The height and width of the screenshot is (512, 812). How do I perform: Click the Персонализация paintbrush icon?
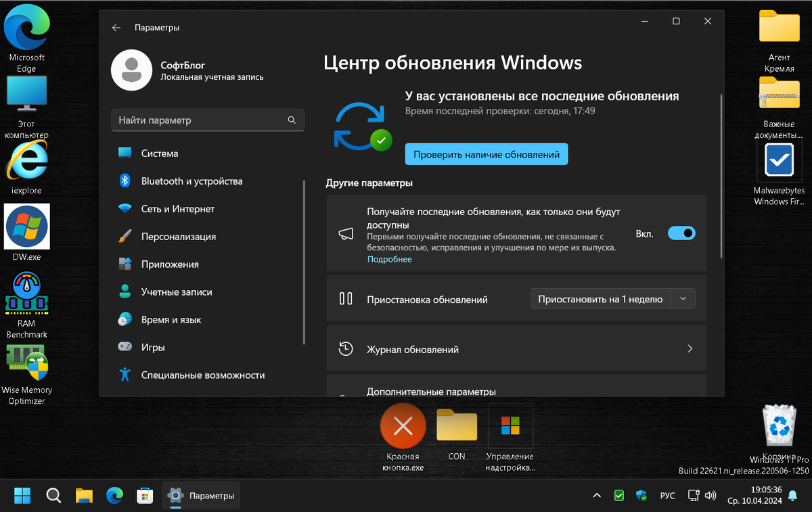coord(125,237)
